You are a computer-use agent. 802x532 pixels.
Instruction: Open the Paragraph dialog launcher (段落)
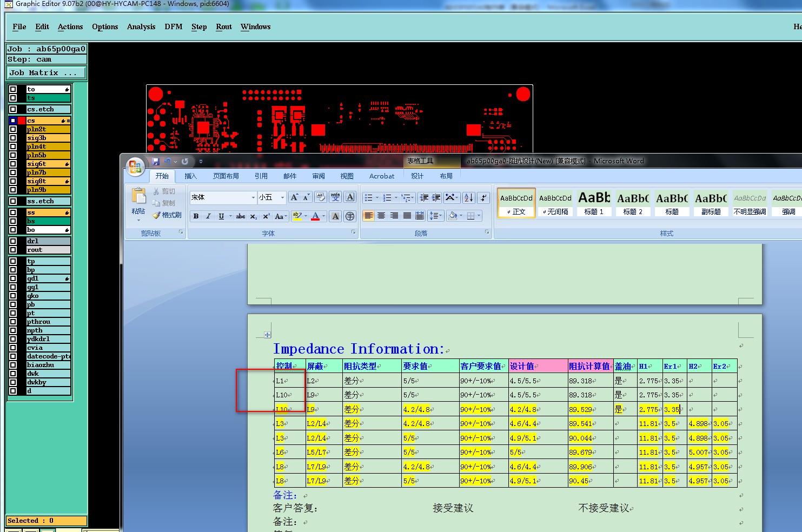(x=487, y=232)
